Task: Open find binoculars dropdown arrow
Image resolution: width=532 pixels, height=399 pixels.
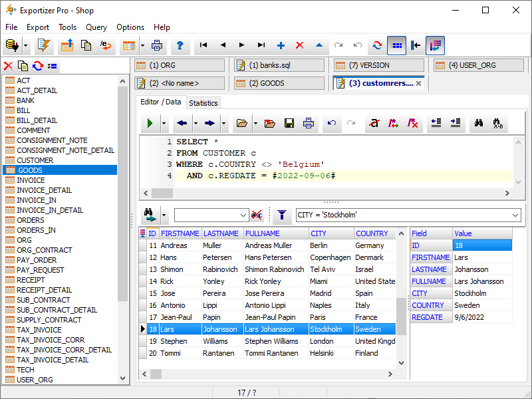Action: 164,215
